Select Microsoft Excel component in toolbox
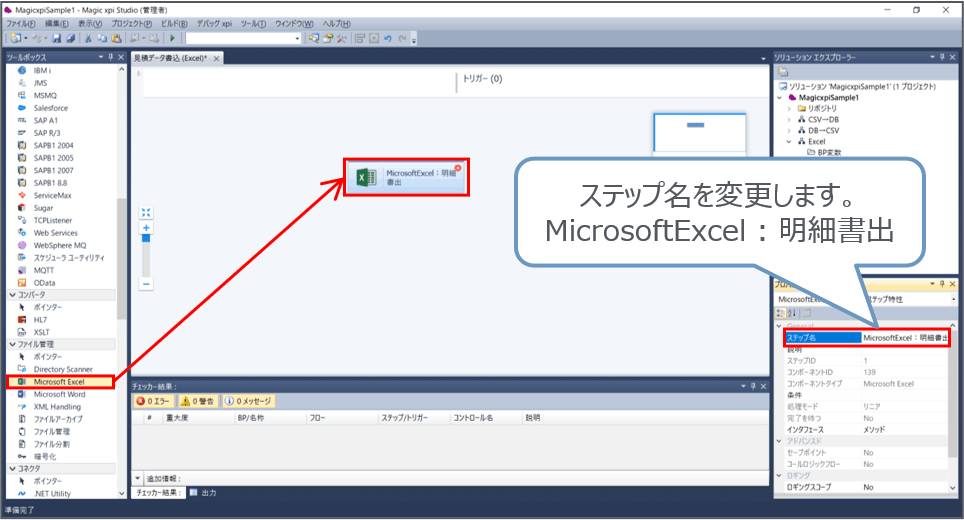Screen dimensions: 964x520 coord(59,382)
